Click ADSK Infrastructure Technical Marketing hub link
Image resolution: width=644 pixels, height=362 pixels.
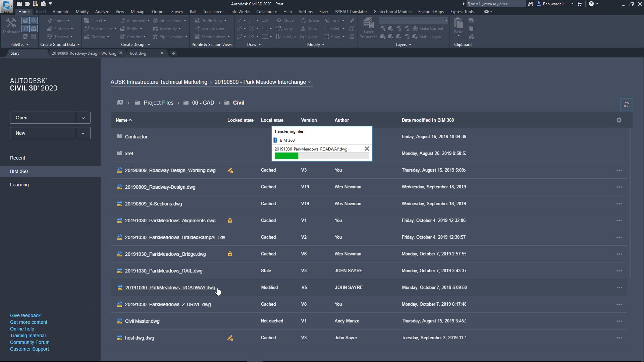tap(159, 82)
